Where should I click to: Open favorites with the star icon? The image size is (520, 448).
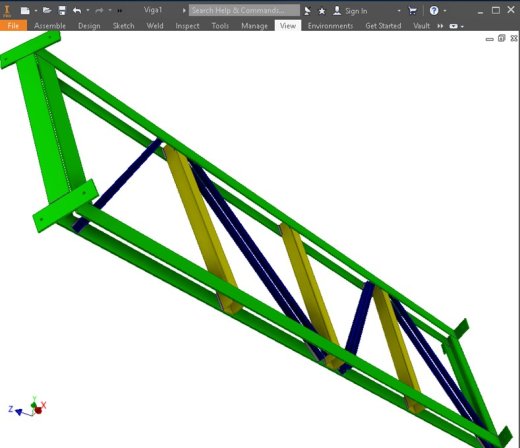click(x=322, y=11)
